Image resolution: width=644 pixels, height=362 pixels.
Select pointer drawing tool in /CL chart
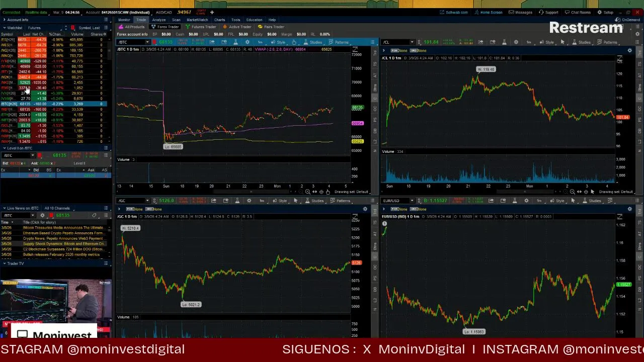[x=562, y=42]
